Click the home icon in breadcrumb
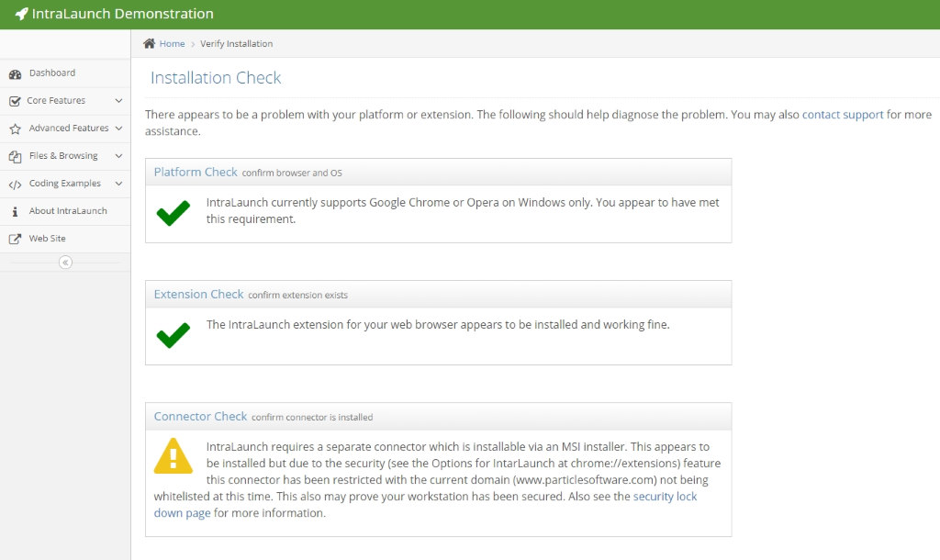The width and height of the screenshot is (940, 560). [x=150, y=43]
